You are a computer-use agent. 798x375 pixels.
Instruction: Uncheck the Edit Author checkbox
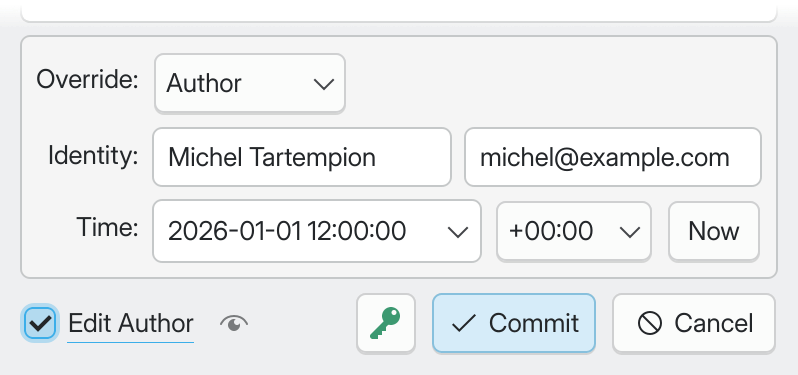tap(39, 323)
